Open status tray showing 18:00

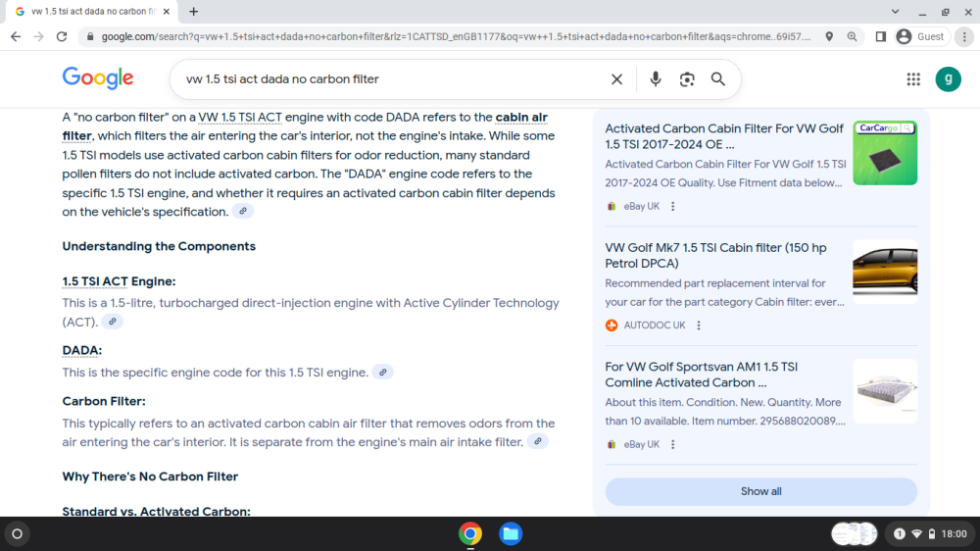[931, 534]
